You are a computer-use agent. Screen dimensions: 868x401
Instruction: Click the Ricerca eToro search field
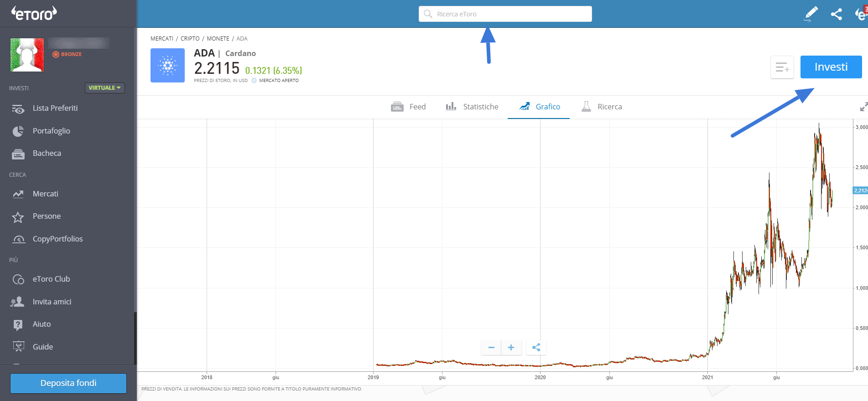click(x=505, y=14)
